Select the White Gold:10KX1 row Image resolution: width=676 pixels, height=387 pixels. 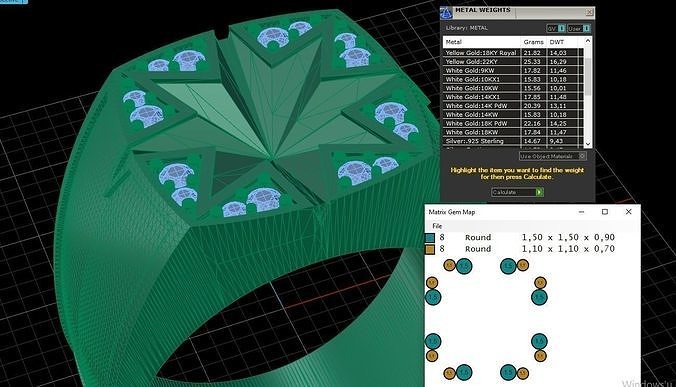pos(513,79)
